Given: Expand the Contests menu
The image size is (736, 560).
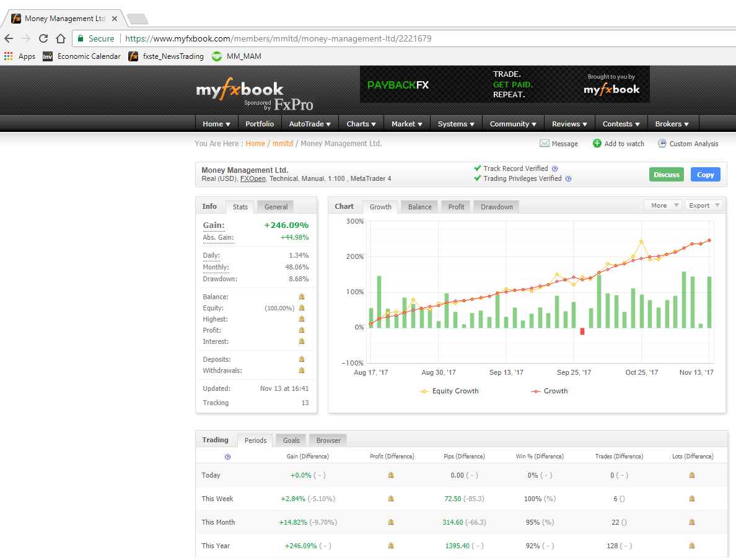Looking at the screenshot, I should pyautogui.click(x=621, y=124).
